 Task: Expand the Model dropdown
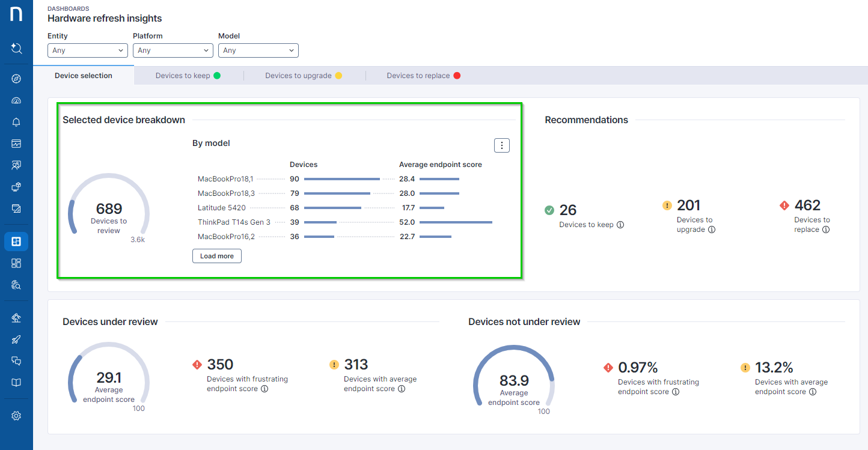tap(258, 50)
